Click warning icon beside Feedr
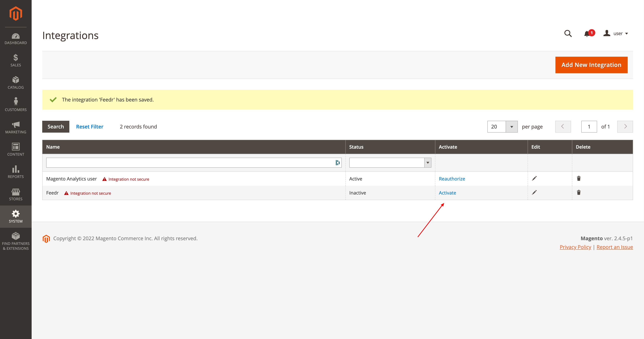 (66, 193)
